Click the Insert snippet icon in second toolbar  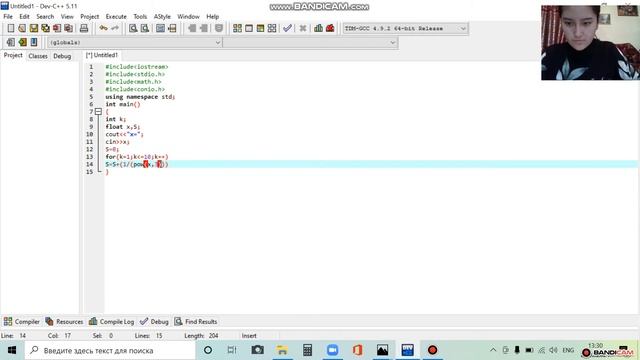[11, 42]
